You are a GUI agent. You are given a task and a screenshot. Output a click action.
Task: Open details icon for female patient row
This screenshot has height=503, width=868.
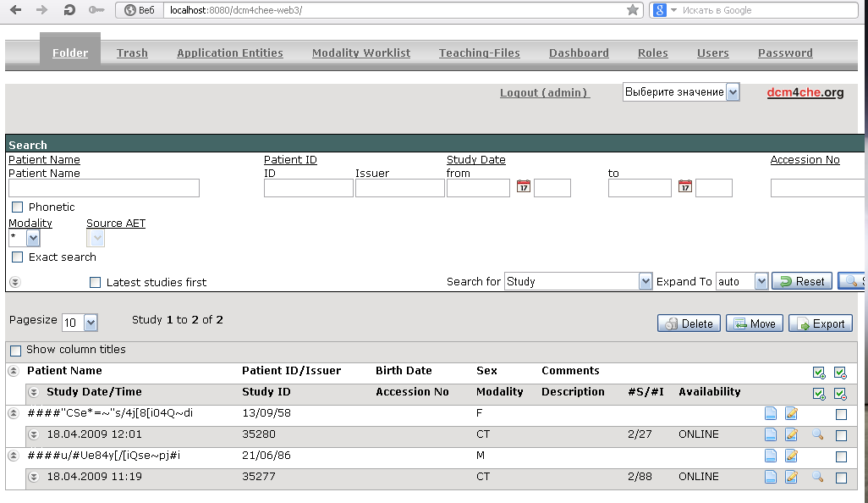770,413
